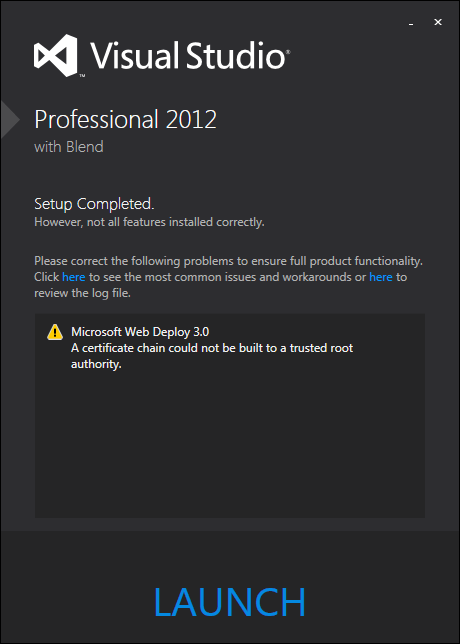Screen dimensions: 460x644
Task: Minimize the Visual Studio setup window
Action: pyautogui.click(x=411, y=24)
